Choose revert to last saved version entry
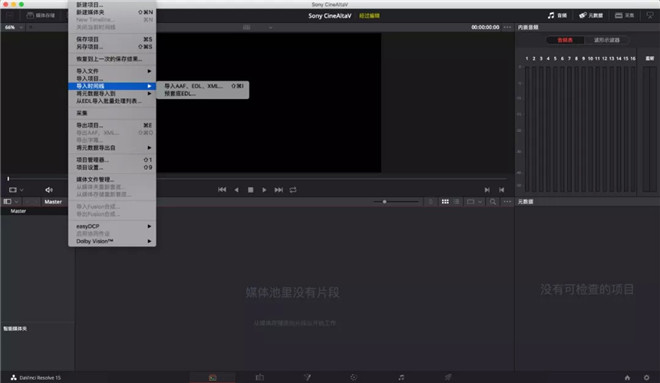Viewport: 660px width, 383px height. click(112, 59)
